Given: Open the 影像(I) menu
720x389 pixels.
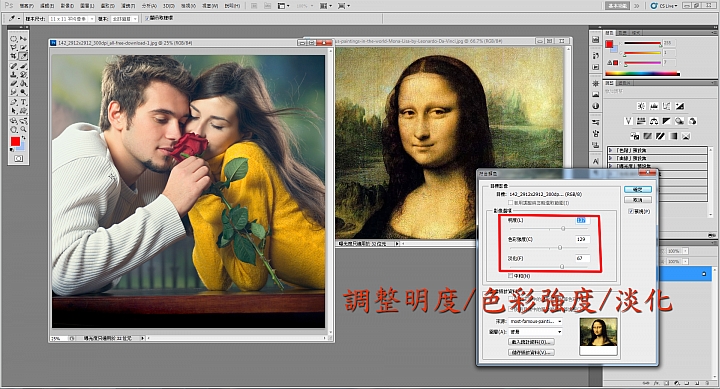Looking at the screenshot, I should coord(67,6).
